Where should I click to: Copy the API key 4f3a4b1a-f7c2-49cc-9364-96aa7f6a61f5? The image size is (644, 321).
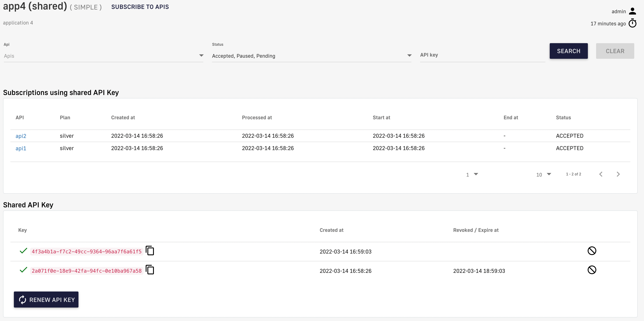click(150, 251)
